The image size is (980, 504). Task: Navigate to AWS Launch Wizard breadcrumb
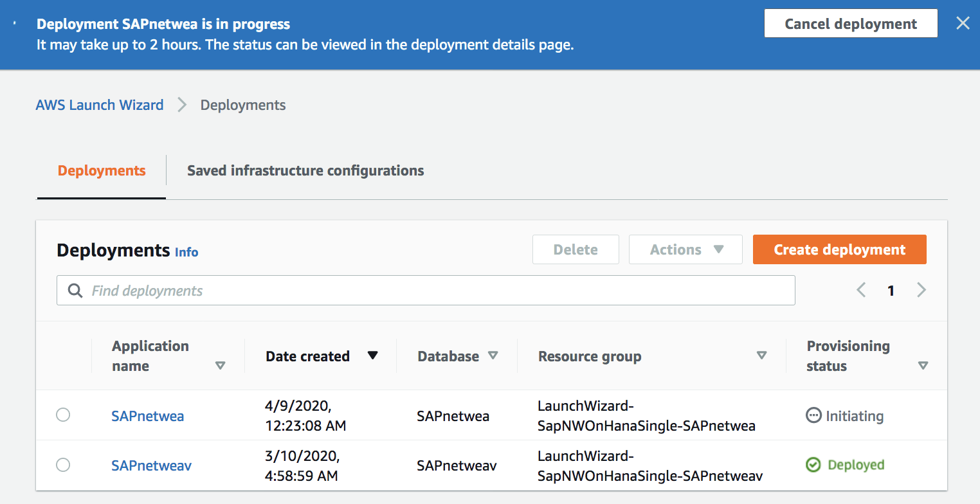pyautogui.click(x=100, y=105)
